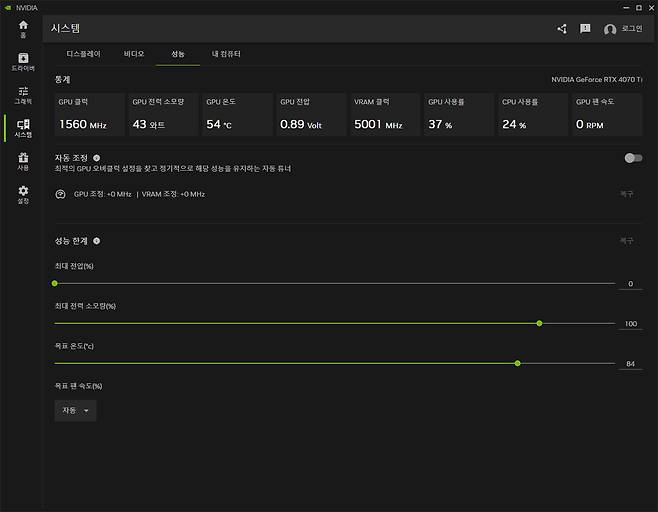Click the 목표 온도 slider handle

click(517, 363)
